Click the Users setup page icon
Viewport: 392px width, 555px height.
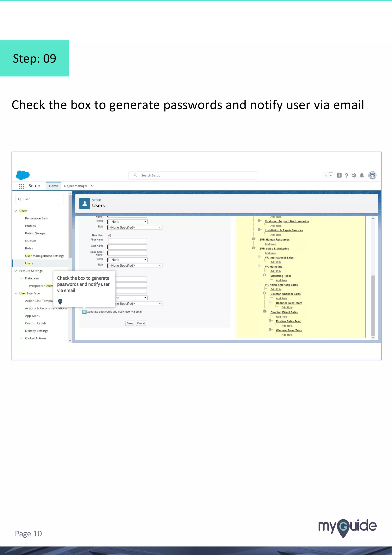(85, 204)
